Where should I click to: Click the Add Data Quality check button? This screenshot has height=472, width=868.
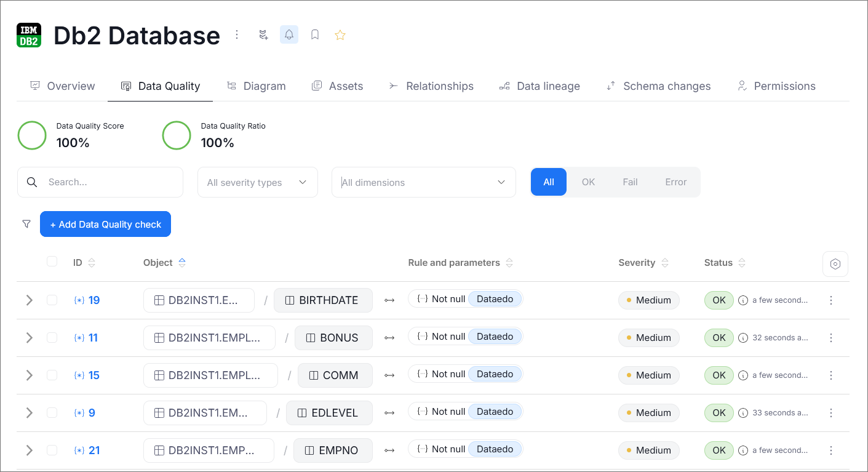pyautogui.click(x=105, y=224)
